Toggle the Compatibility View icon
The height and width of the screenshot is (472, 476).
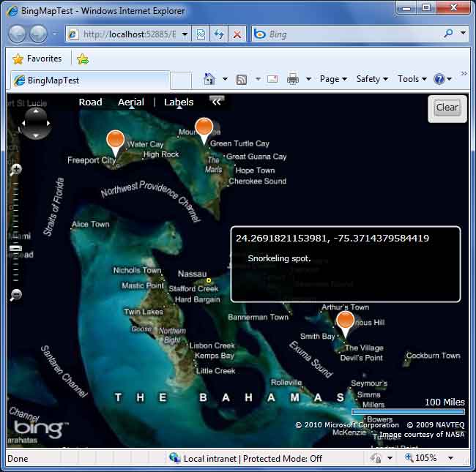pyautogui.click(x=201, y=34)
